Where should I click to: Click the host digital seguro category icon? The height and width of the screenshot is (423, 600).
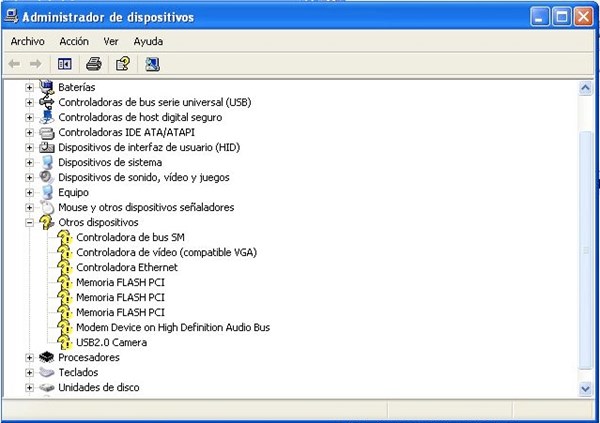coord(47,117)
